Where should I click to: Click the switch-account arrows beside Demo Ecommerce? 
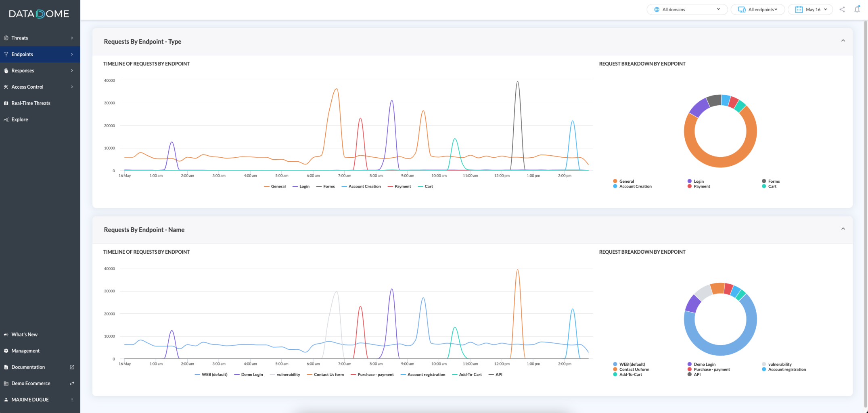point(72,383)
